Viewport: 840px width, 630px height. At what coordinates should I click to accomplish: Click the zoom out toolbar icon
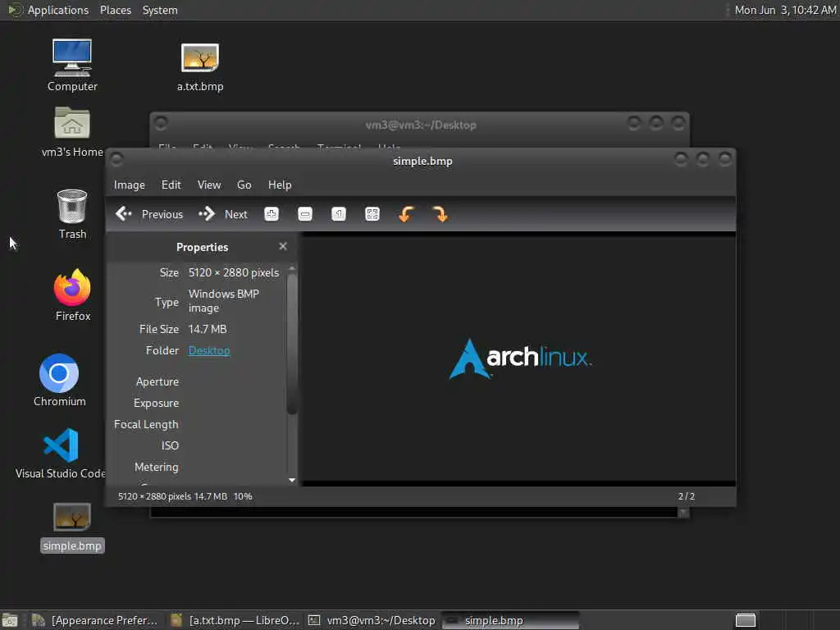[x=305, y=214]
